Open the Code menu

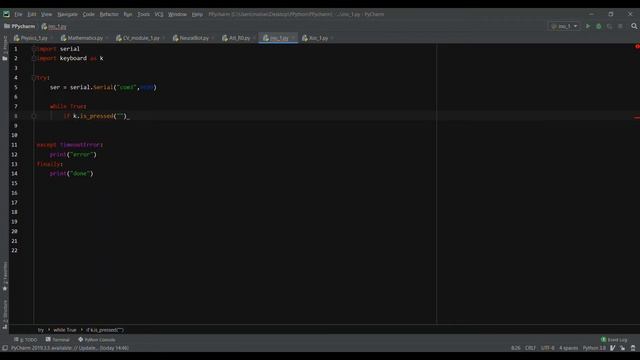89,14
